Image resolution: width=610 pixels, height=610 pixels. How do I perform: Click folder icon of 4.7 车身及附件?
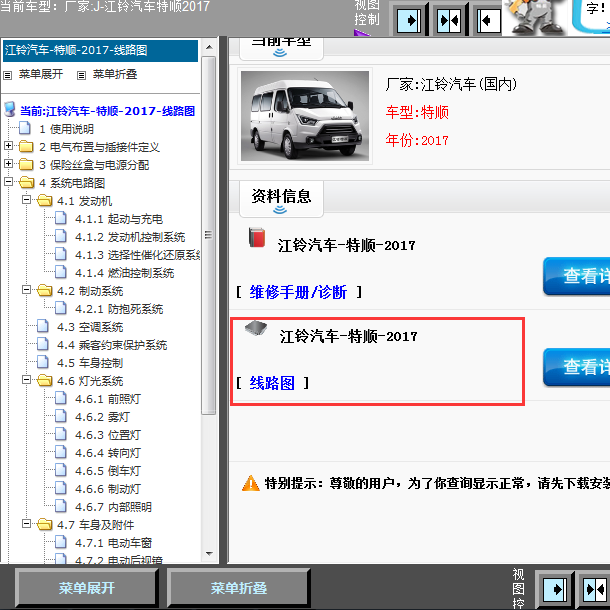click(44, 524)
